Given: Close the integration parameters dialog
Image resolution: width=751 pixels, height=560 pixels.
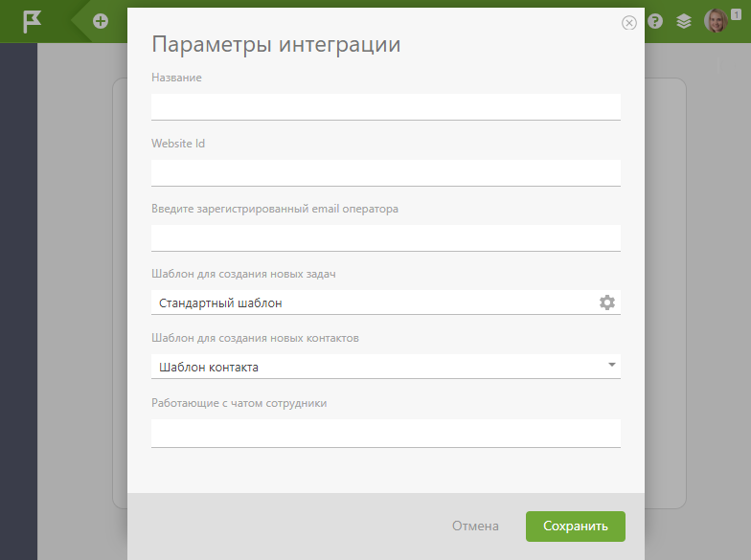Looking at the screenshot, I should coord(628,23).
